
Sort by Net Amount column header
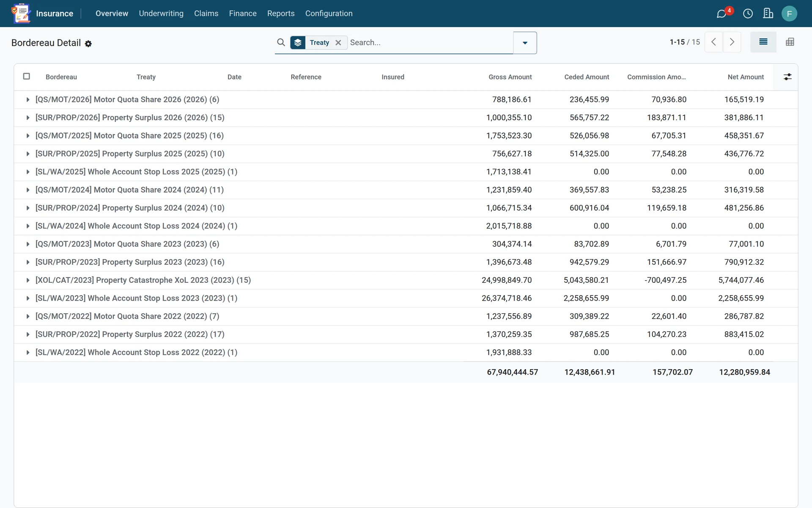pyautogui.click(x=746, y=77)
